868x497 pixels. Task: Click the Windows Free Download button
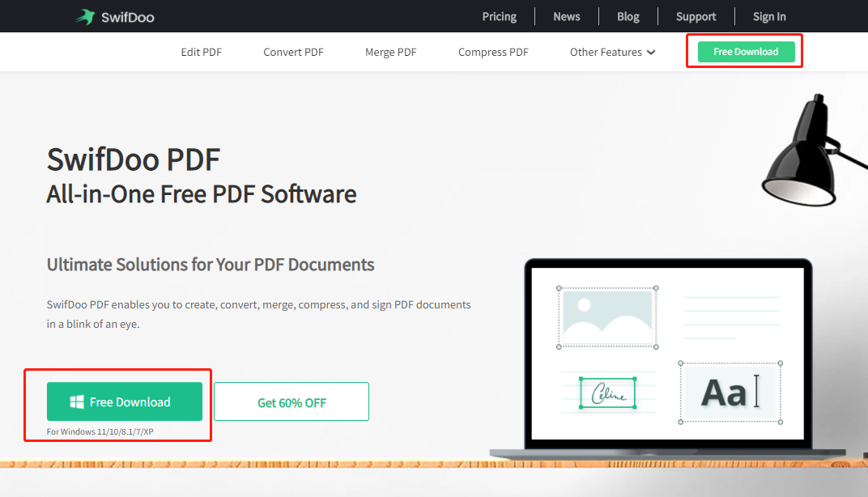coord(125,401)
